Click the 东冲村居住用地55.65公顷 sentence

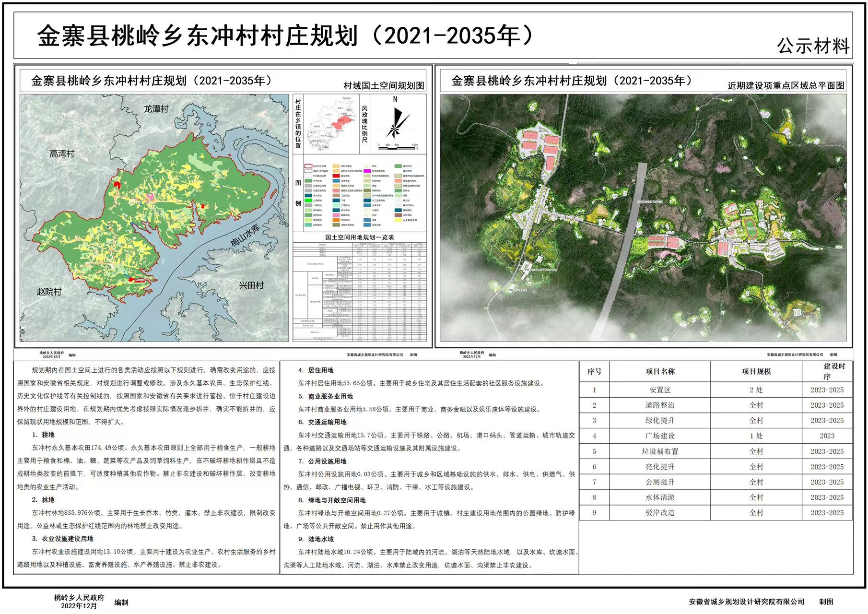click(x=337, y=383)
